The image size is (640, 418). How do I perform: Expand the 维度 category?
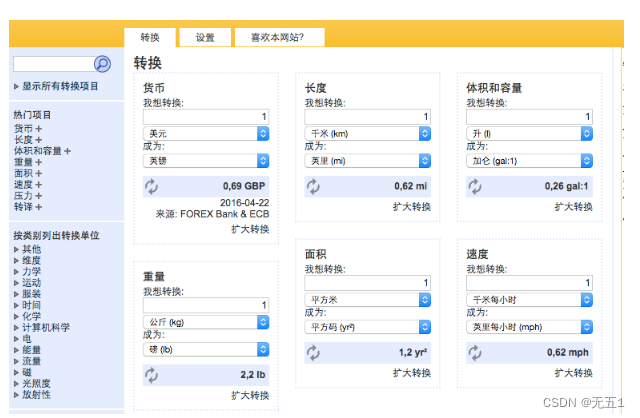point(27,260)
